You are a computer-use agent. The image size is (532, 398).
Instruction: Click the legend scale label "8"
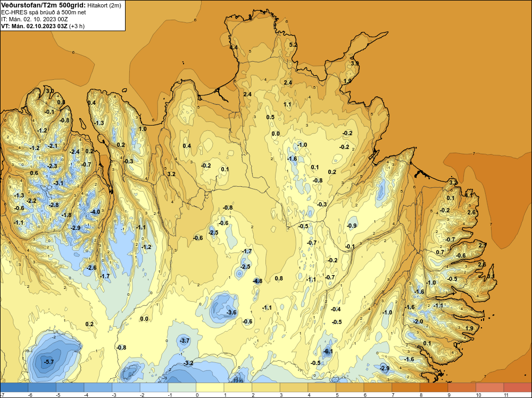tap(421, 395)
